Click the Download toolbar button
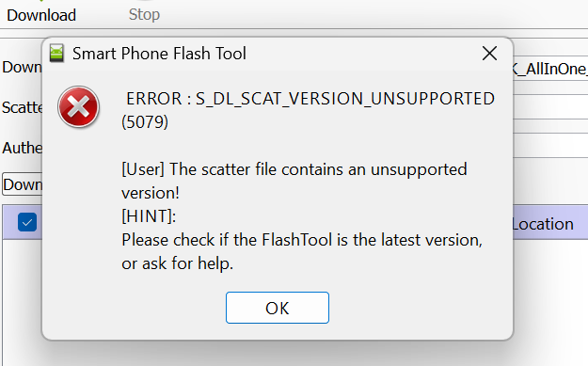 41,15
